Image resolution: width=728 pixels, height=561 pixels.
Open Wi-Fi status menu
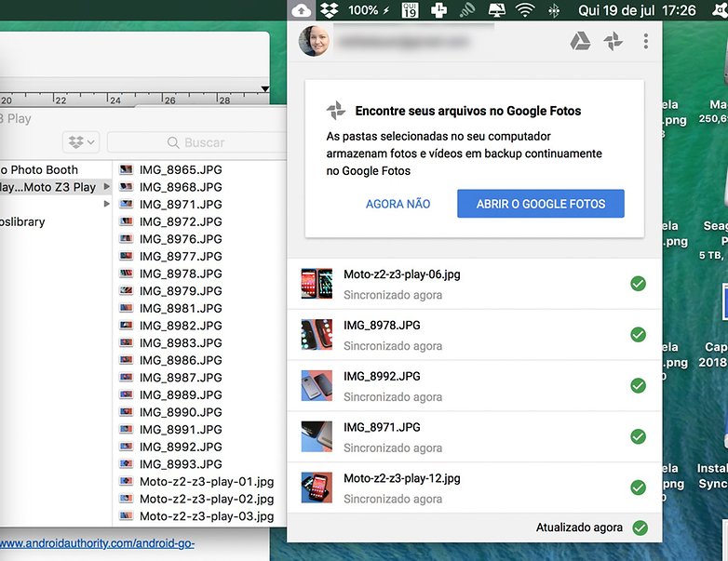(525, 10)
